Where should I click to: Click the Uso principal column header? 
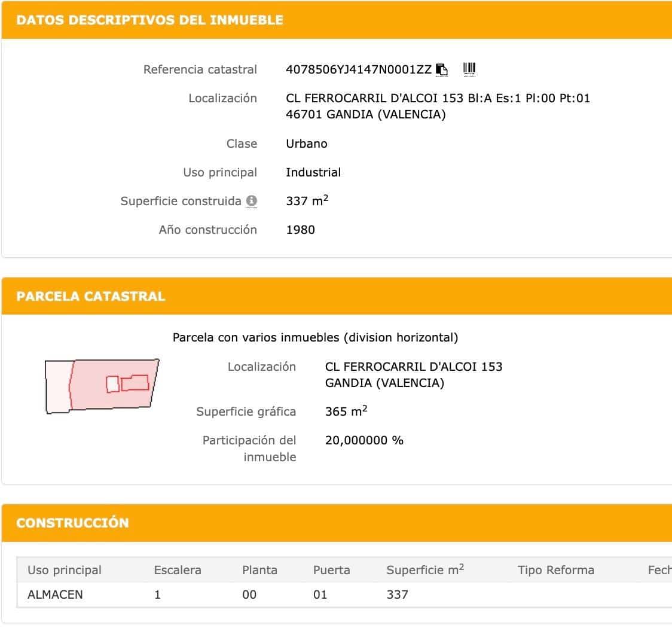(x=65, y=570)
